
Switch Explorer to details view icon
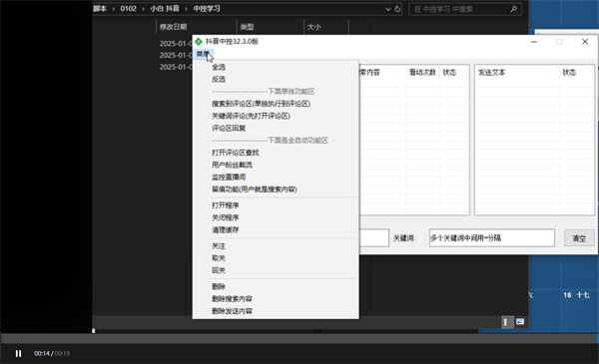click(506, 322)
